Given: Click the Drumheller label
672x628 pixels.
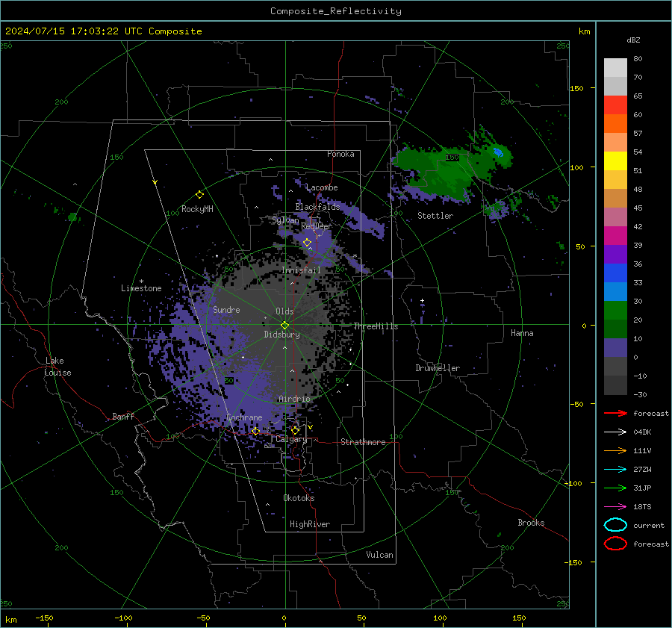Looking at the screenshot, I should [x=438, y=368].
